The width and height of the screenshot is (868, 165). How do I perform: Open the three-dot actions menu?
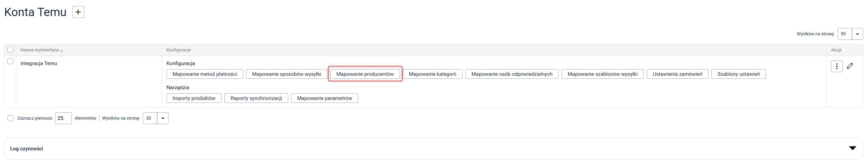[x=836, y=66]
